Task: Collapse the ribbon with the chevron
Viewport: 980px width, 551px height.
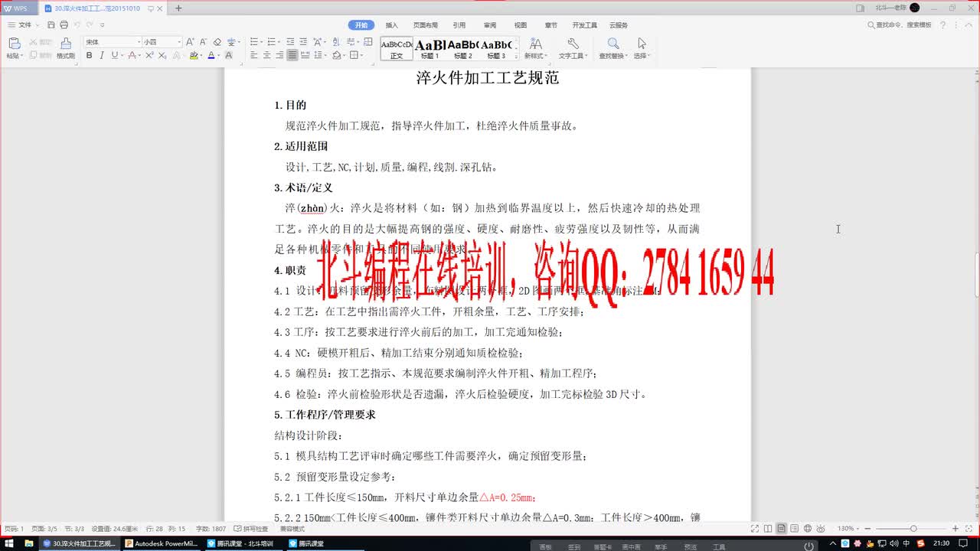Action: 969,25
